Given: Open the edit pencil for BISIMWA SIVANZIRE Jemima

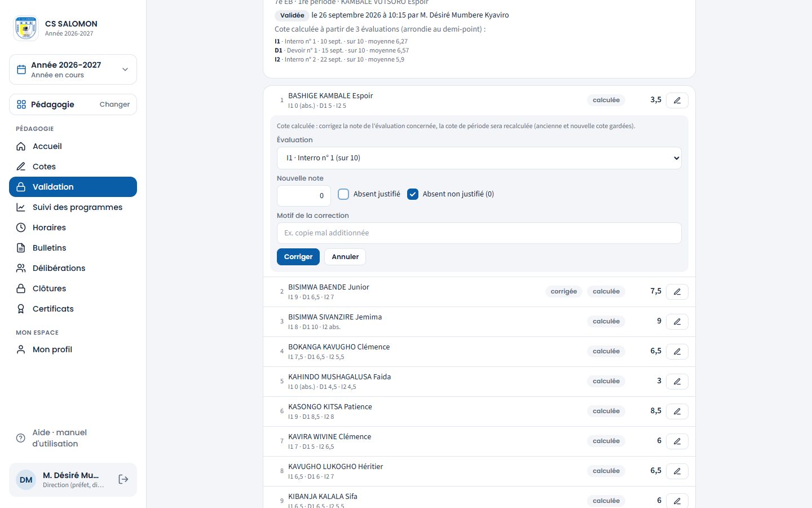Looking at the screenshot, I should (677, 321).
